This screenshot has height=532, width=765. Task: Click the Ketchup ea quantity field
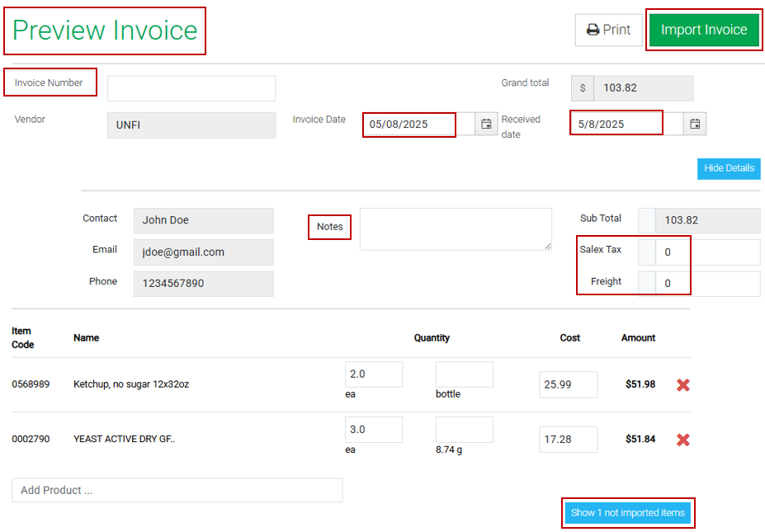click(x=373, y=374)
